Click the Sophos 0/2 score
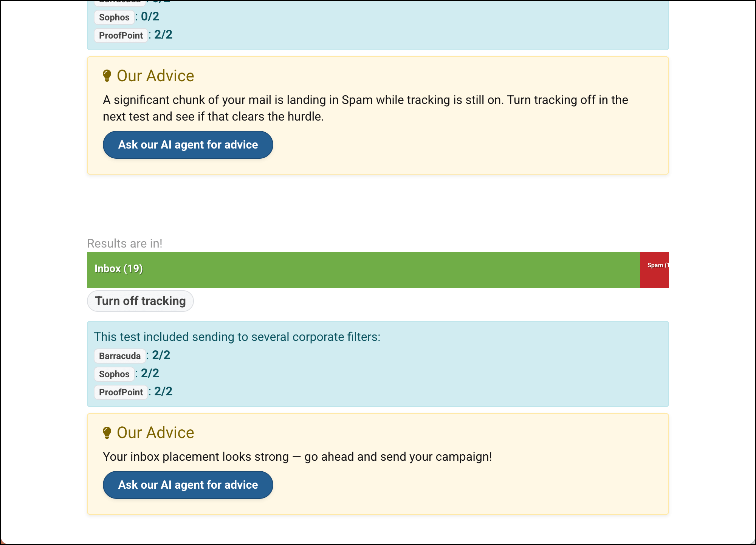 (150, 16)
